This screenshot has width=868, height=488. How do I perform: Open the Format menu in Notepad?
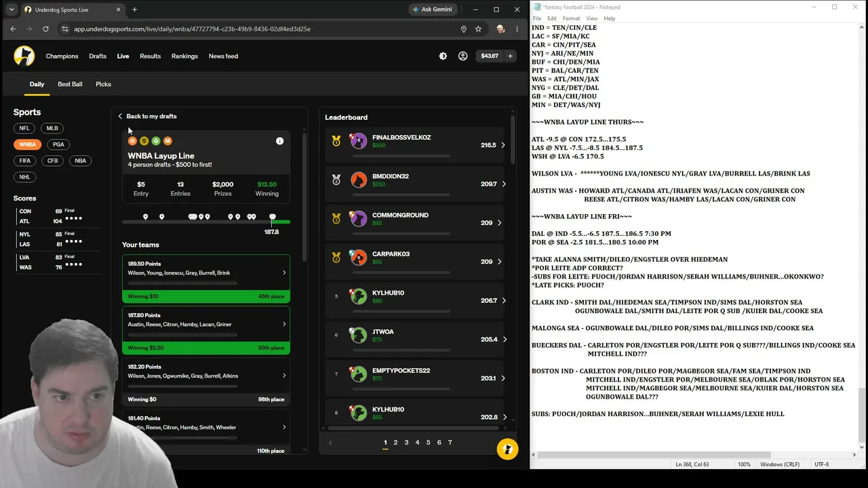[571, 18]
